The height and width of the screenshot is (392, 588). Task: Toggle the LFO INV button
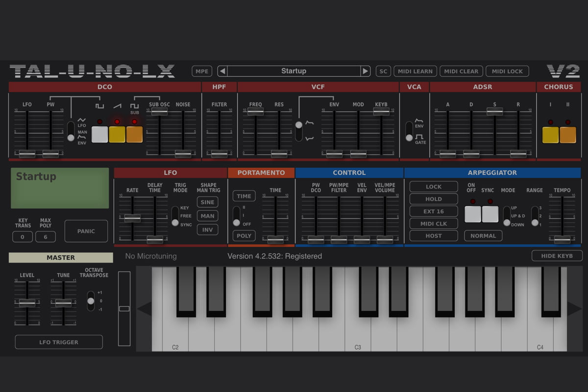coord(207,229)
